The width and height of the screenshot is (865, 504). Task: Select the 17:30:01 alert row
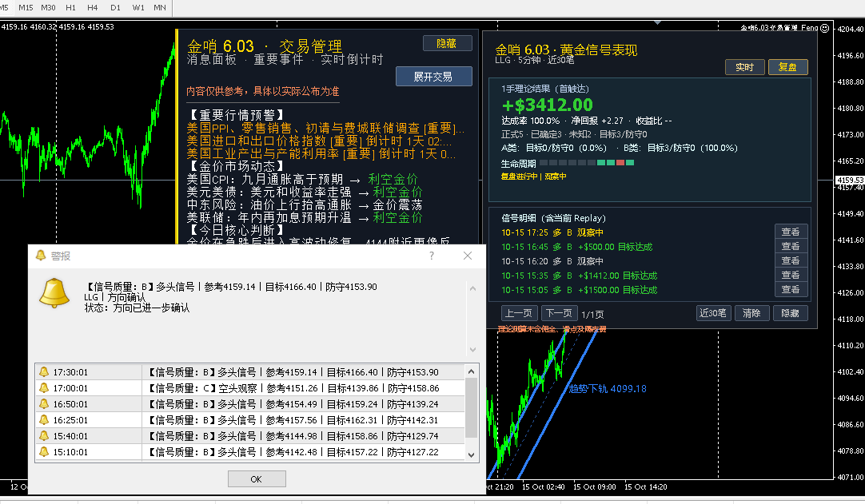click(x=250, y=372)
